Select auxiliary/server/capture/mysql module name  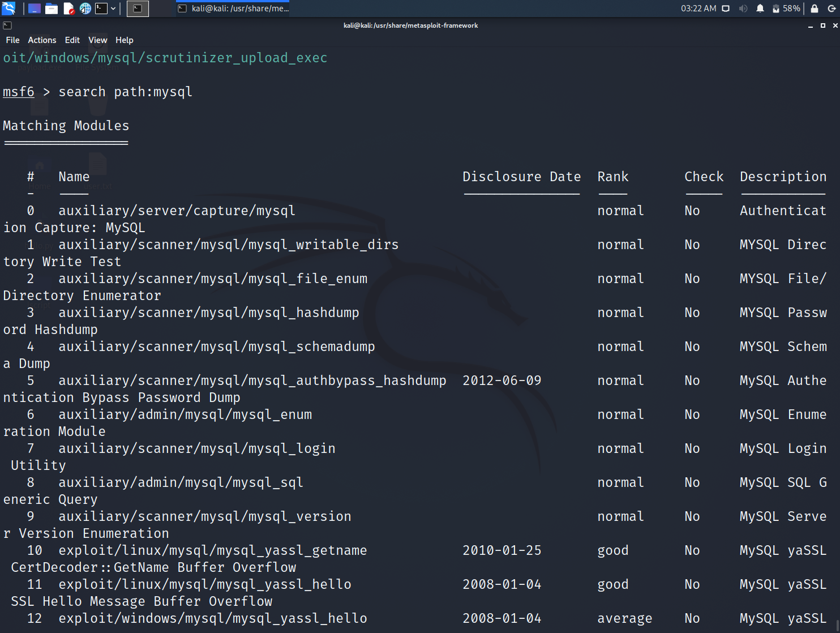[177, 211]
